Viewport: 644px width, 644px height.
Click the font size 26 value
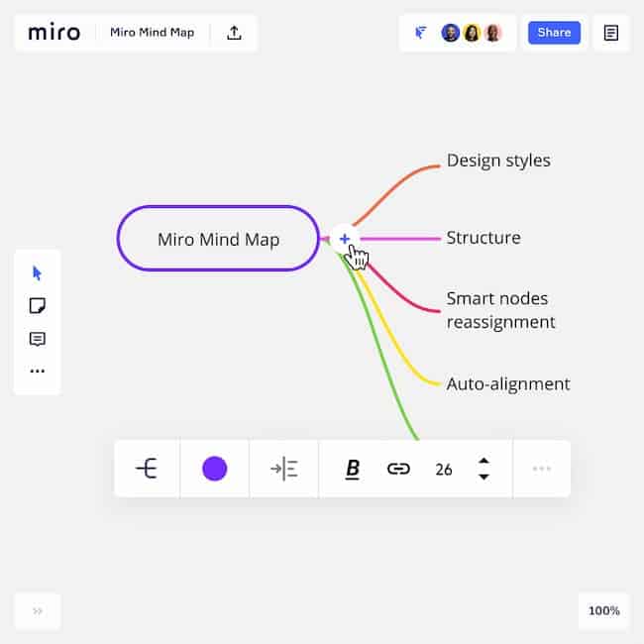(x=444, y=469)
